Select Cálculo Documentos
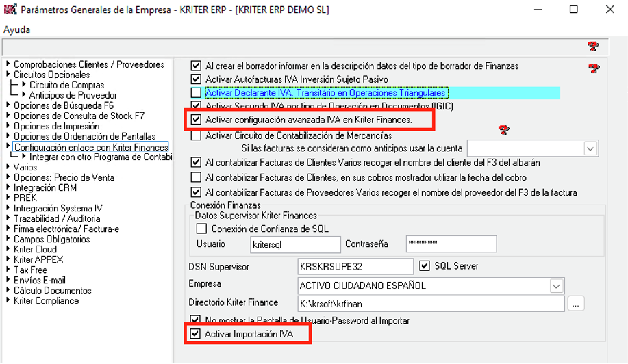The height and width of the screenshot is (364, 628). (53, 290)
